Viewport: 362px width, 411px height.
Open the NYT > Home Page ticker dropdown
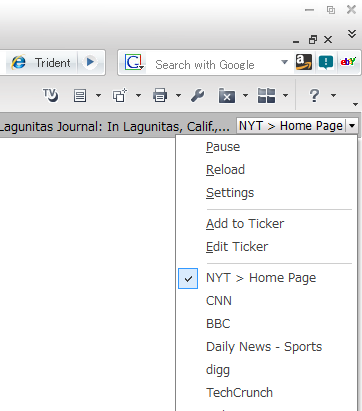pos(352,126)
